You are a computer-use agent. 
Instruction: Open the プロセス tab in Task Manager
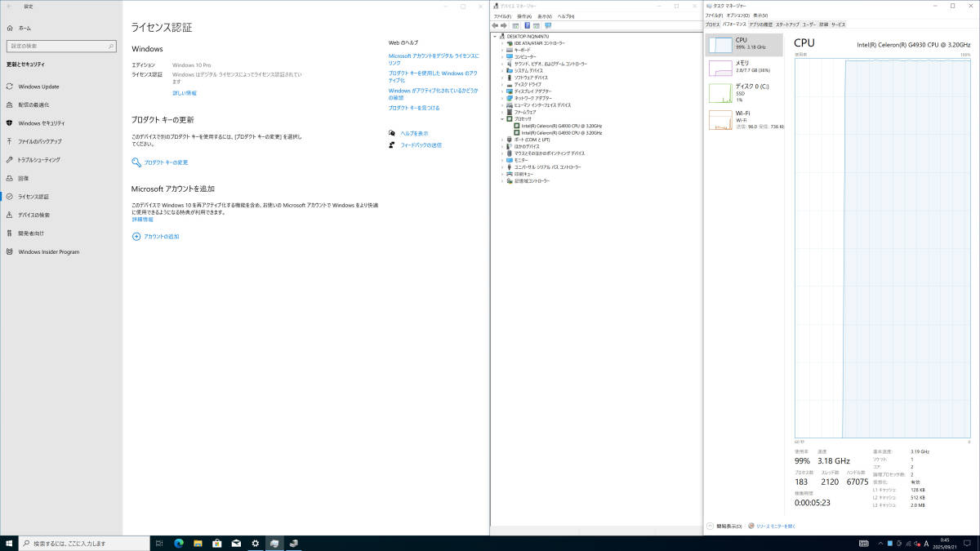click(712, 24)
